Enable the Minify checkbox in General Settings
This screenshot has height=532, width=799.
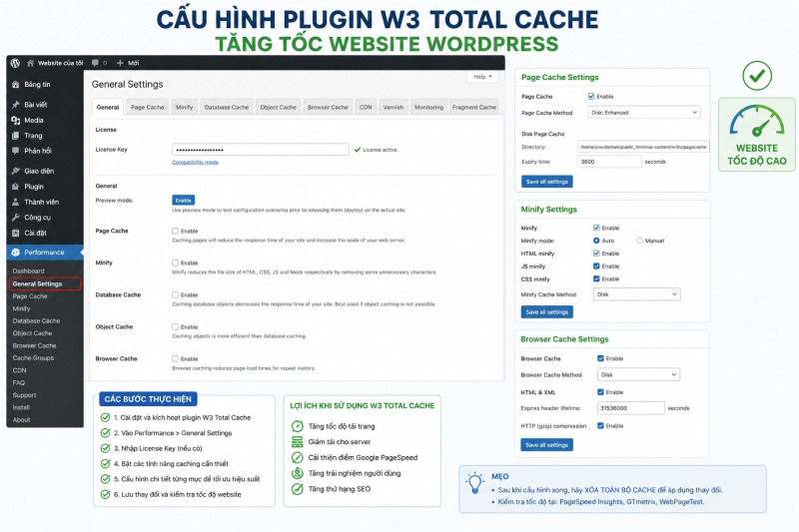click(176, 264)
